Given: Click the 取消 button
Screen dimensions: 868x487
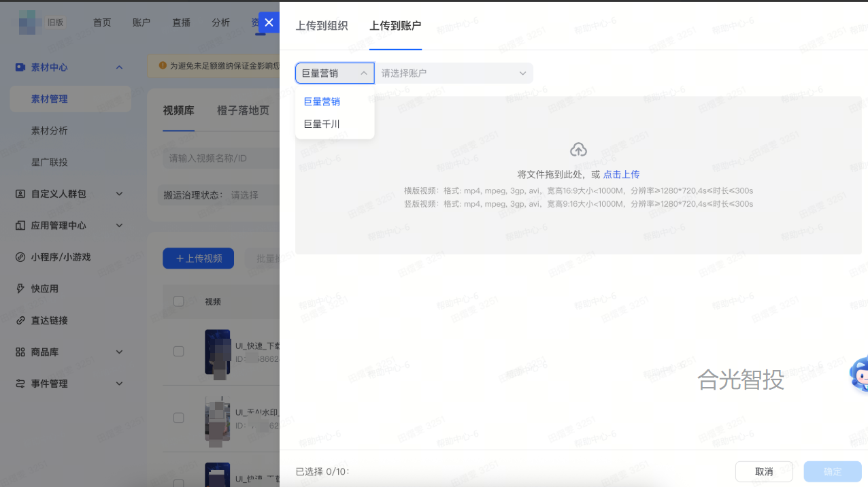Looking at the screenshot, I should [764, 471].
